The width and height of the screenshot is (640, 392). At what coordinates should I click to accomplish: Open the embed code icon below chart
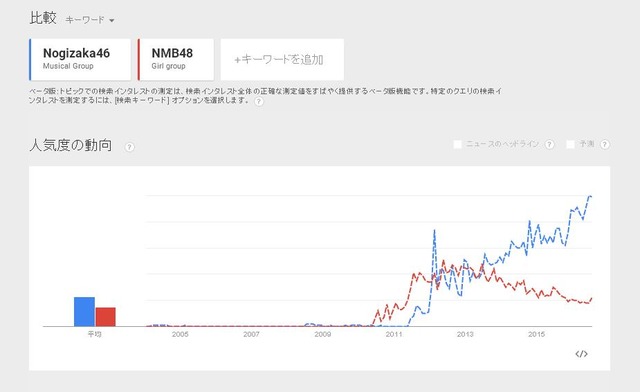coord(581,354)
